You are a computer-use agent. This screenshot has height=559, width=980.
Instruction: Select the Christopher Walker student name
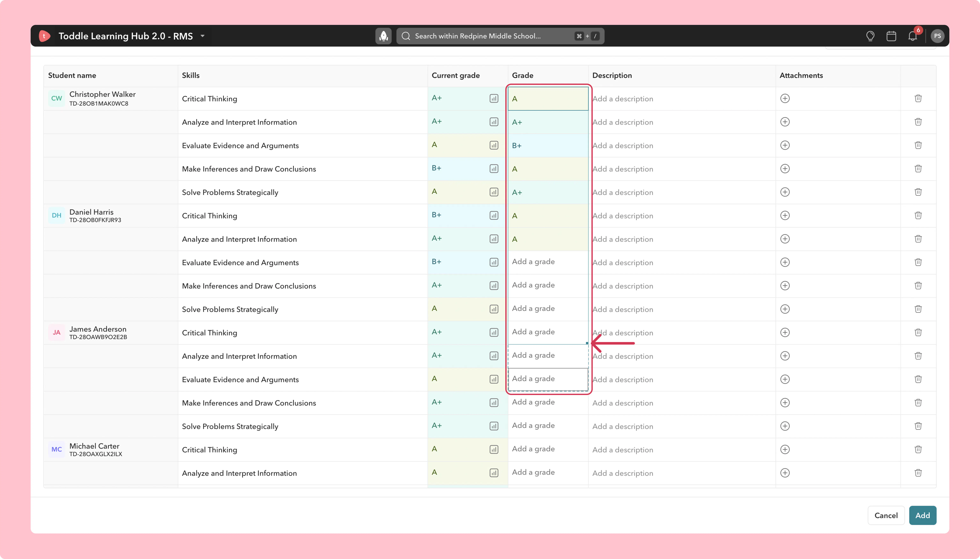[x=103, y=94]
